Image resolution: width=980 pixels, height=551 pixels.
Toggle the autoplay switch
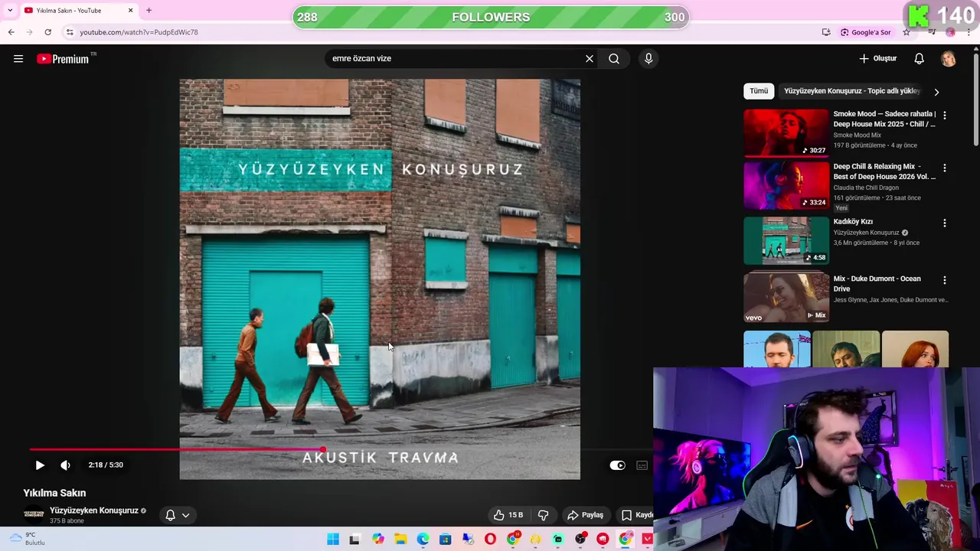[x=617, y=465]
